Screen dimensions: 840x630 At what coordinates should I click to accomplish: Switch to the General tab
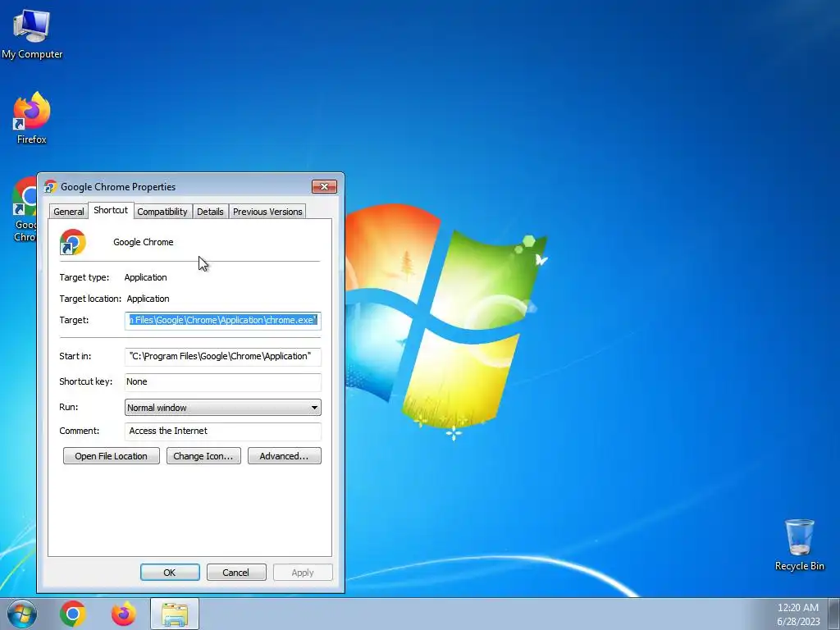(x=69, y=212)
